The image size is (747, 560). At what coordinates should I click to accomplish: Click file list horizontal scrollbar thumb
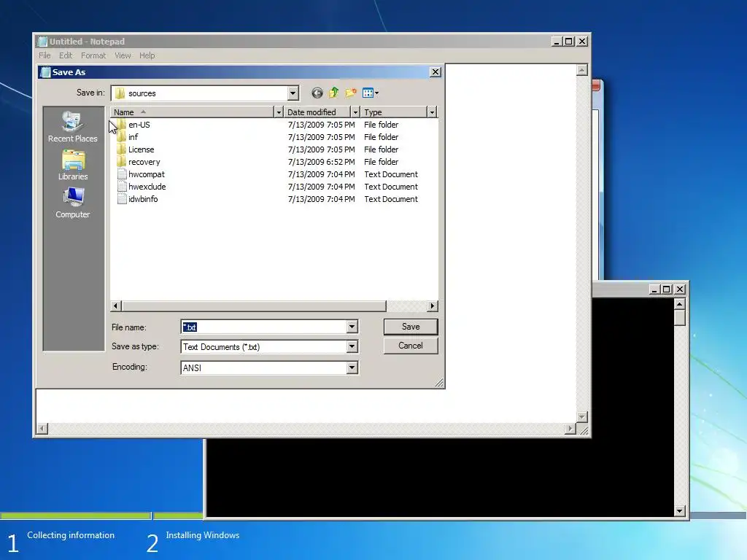[254, 306]
